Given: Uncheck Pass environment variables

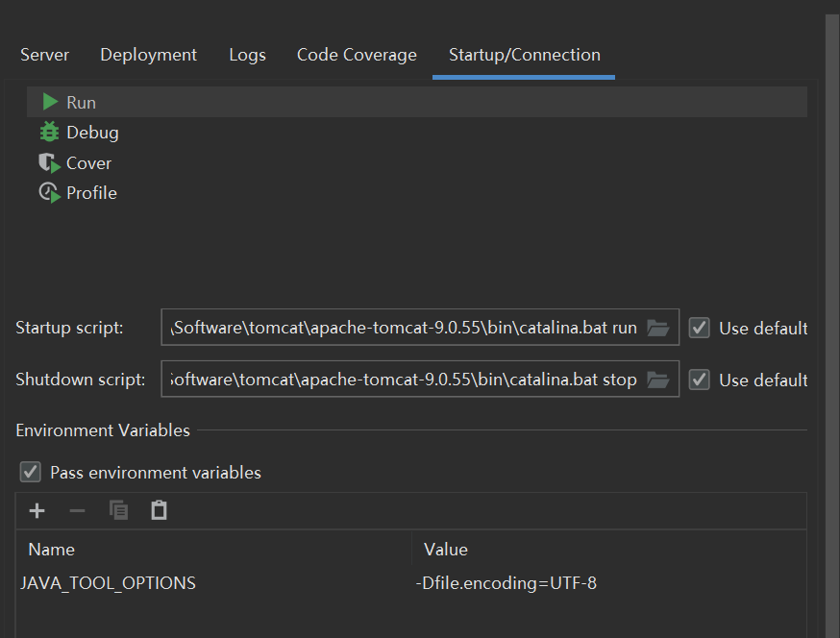Looking at the screenshot, I should click(32, 472).
